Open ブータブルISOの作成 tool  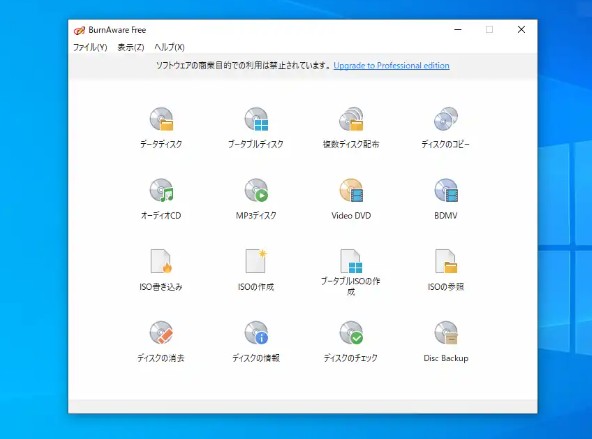tap(351, 273)
